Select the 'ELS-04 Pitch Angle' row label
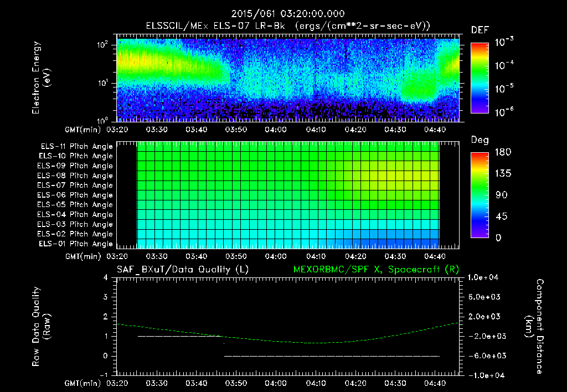The image size is (567, 392). 75,214
